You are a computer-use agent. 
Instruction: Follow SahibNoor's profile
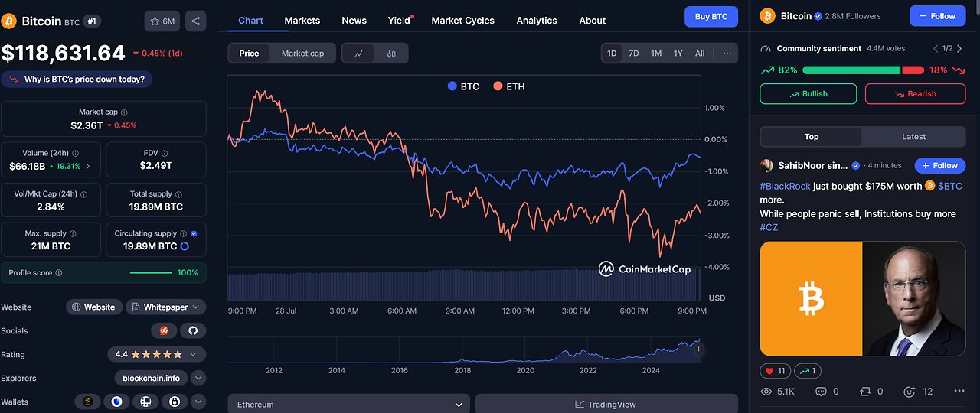click(940, 165)
